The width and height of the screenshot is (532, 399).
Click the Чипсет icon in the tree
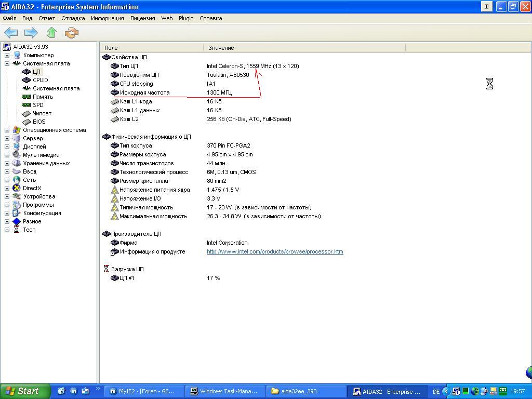[26, 113]
